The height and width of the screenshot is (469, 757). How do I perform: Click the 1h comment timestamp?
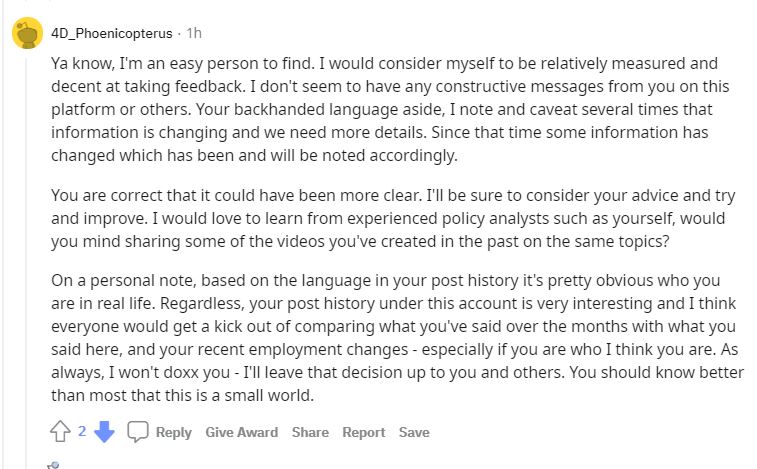194,32
